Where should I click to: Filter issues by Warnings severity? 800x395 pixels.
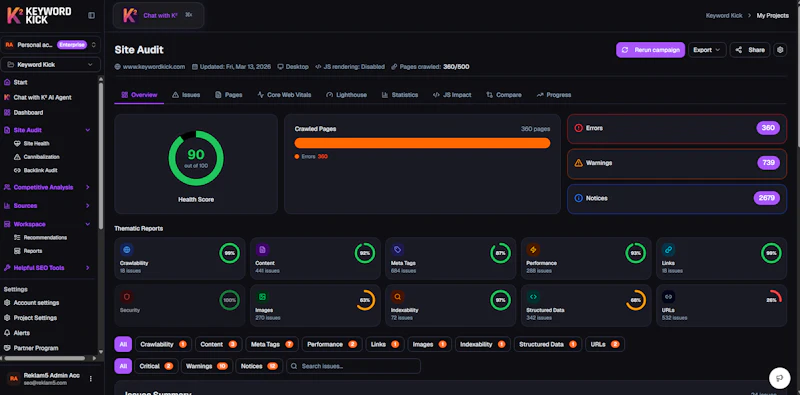(207, 366)
